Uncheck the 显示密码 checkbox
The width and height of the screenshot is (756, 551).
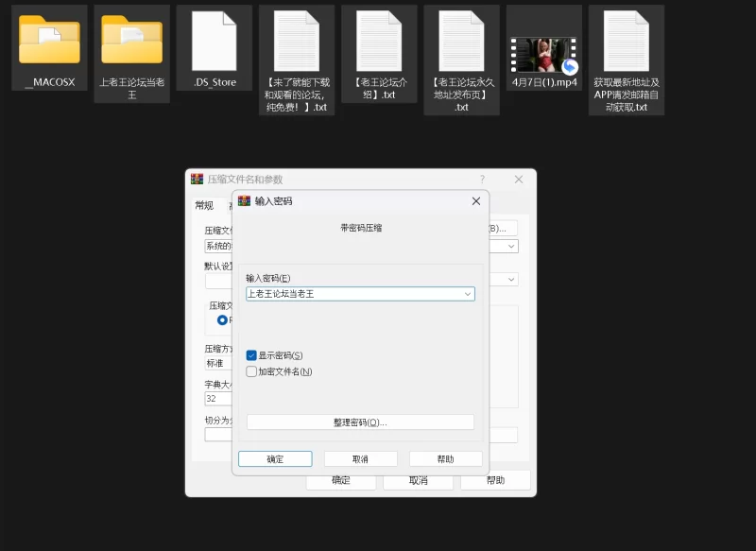pyautogui.click(x=251, y=355)
